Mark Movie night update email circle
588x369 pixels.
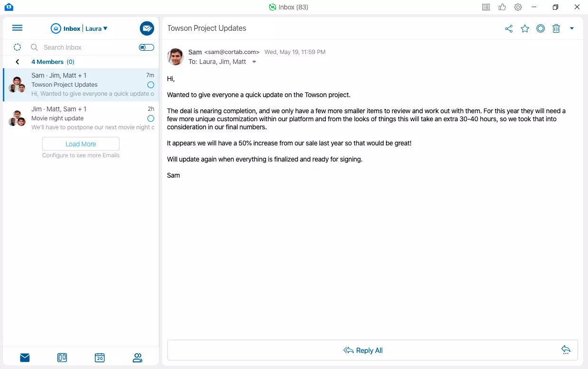[x=151, y=118]
